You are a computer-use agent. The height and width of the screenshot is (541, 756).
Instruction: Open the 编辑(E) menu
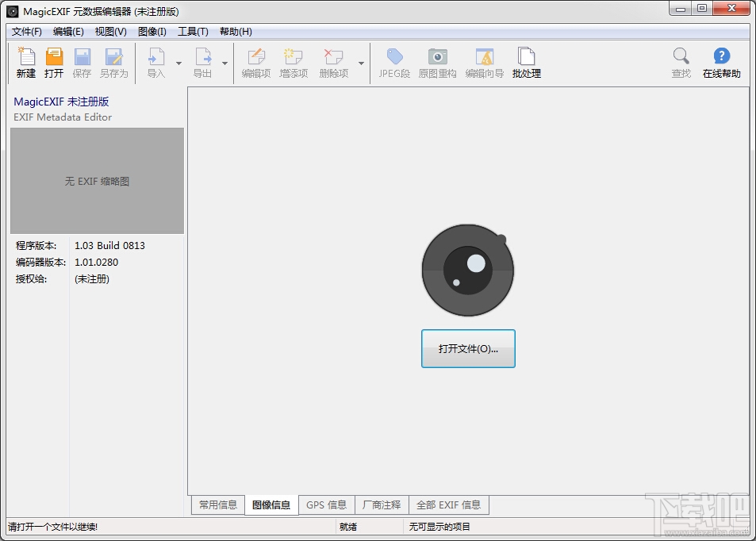click(68, 32)
